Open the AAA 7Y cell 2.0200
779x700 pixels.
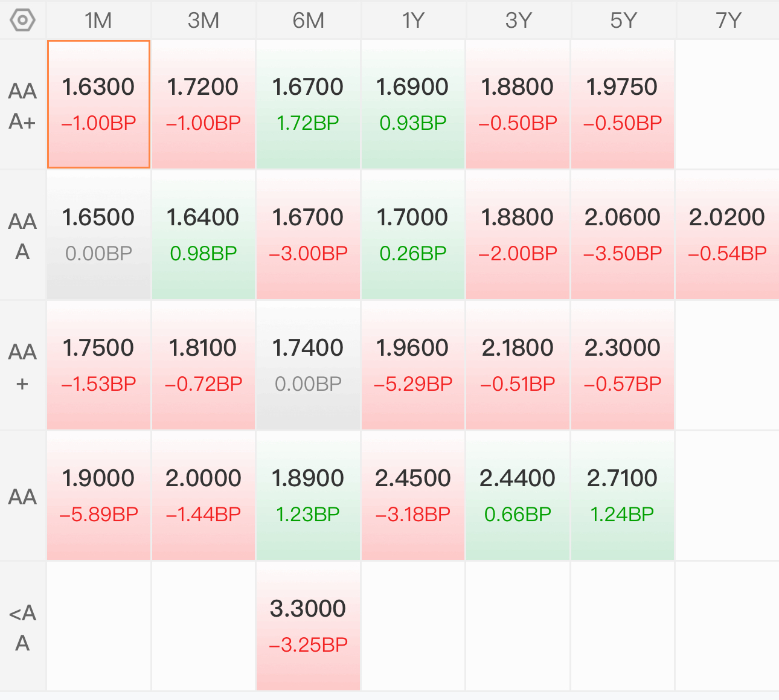(728, 235)
